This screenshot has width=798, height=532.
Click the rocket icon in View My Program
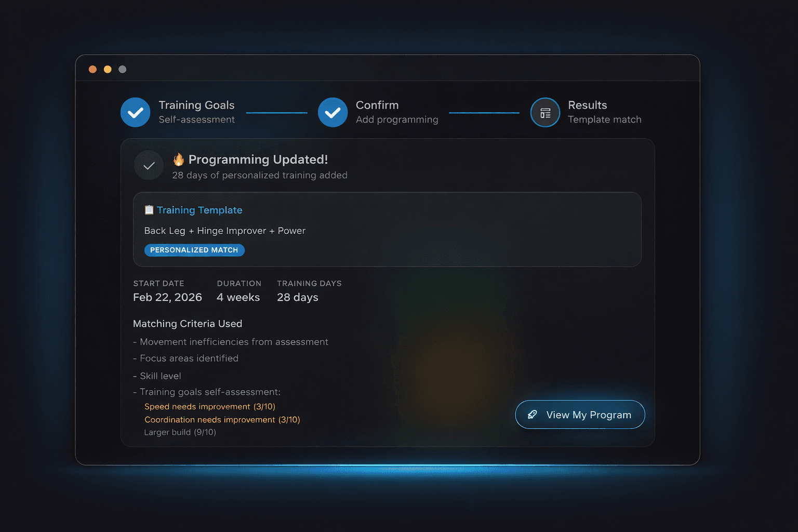533,415
